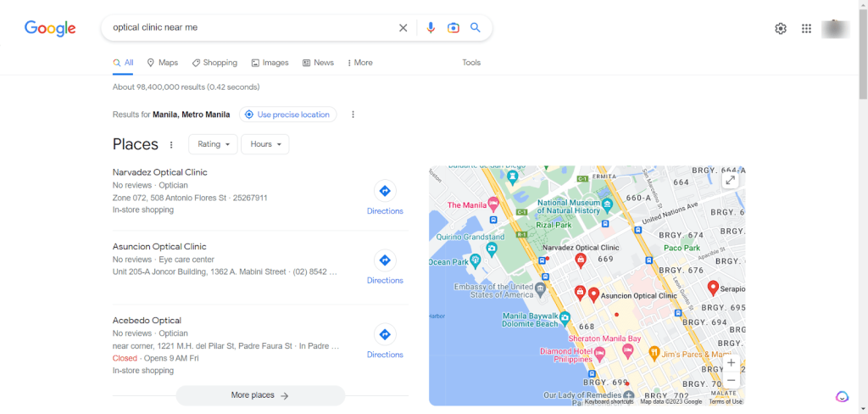Screen dimensions: 868x414
Task: Switch to the Shopping tab
Action: (214, 63)
